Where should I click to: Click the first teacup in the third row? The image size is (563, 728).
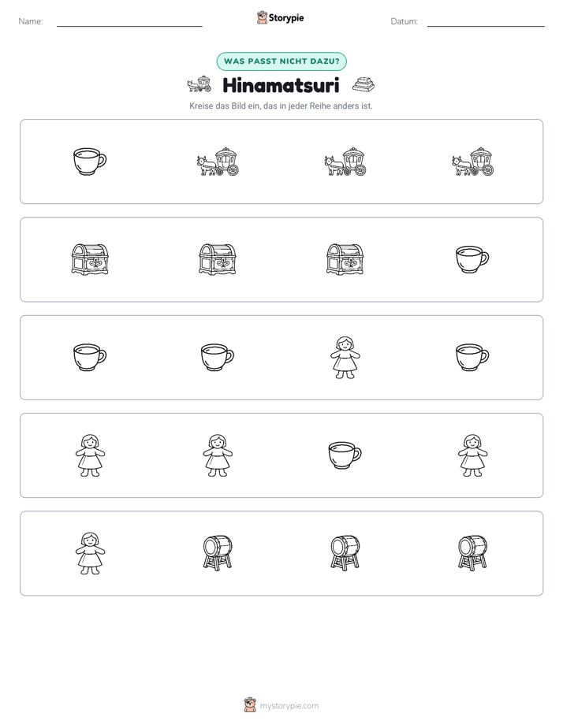tap(90, 358)
